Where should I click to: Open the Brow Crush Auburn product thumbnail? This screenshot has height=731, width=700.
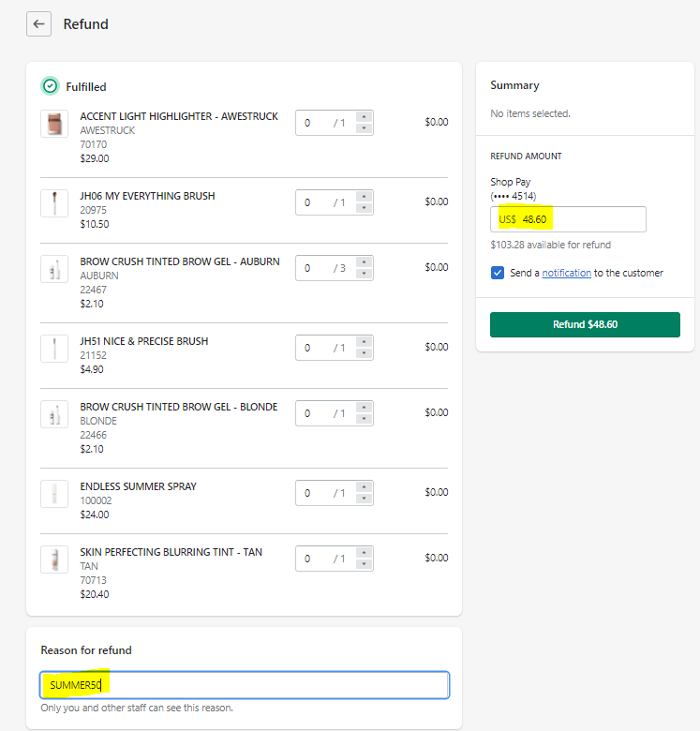click(x=54, y=269)
